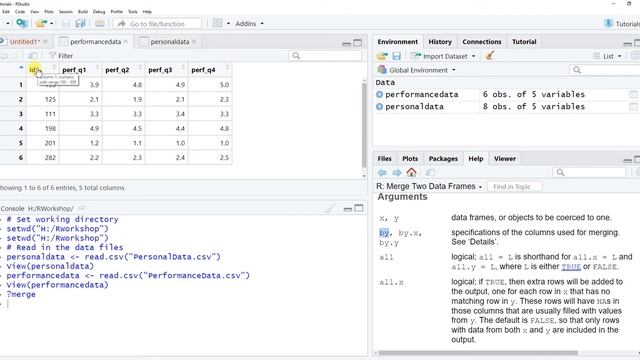640x360 pixels.
Task: Click the Find in Topic field
Action: pyautogui.click(x=515, y=187)
